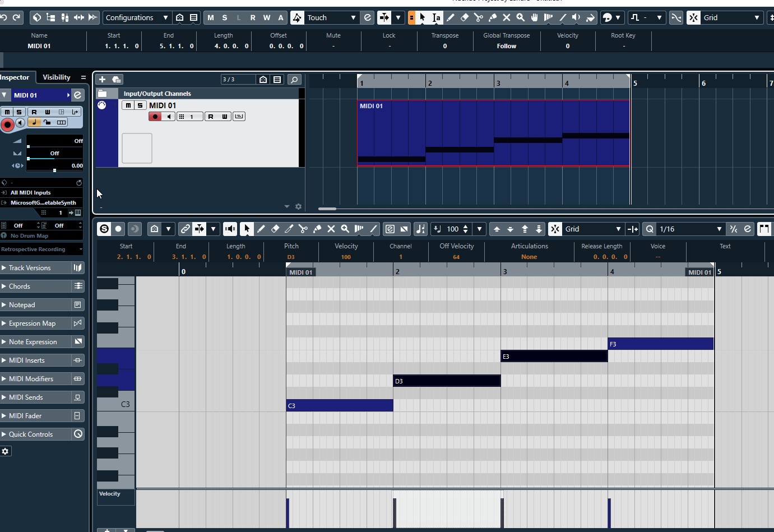Image resolution: width=774 pixels, height=532 pixels.
Task: Toggle Auto-Scroll in project toolbar
Action: tap(384, 17)
